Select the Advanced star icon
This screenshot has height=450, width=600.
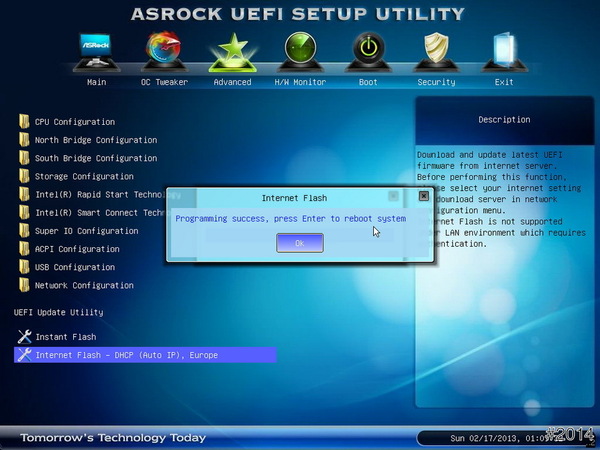point(233,52)
